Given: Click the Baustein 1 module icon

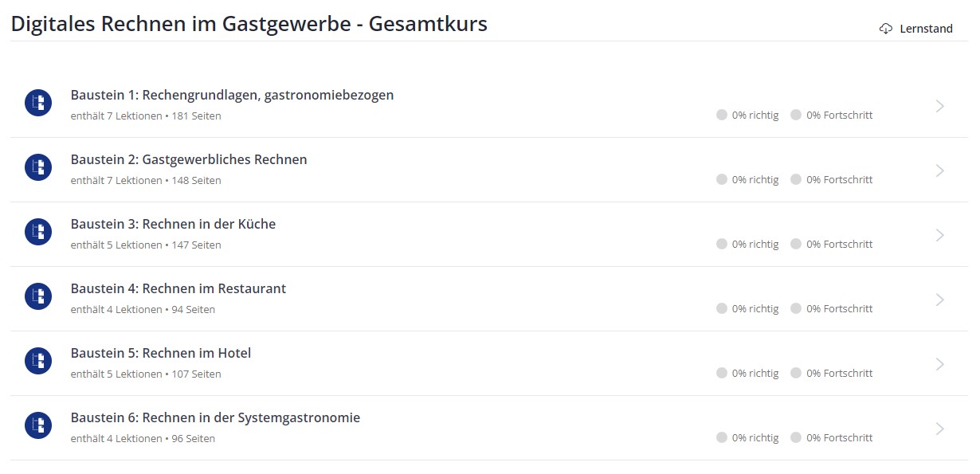Looking at the screenshot, I should point(38,103).
